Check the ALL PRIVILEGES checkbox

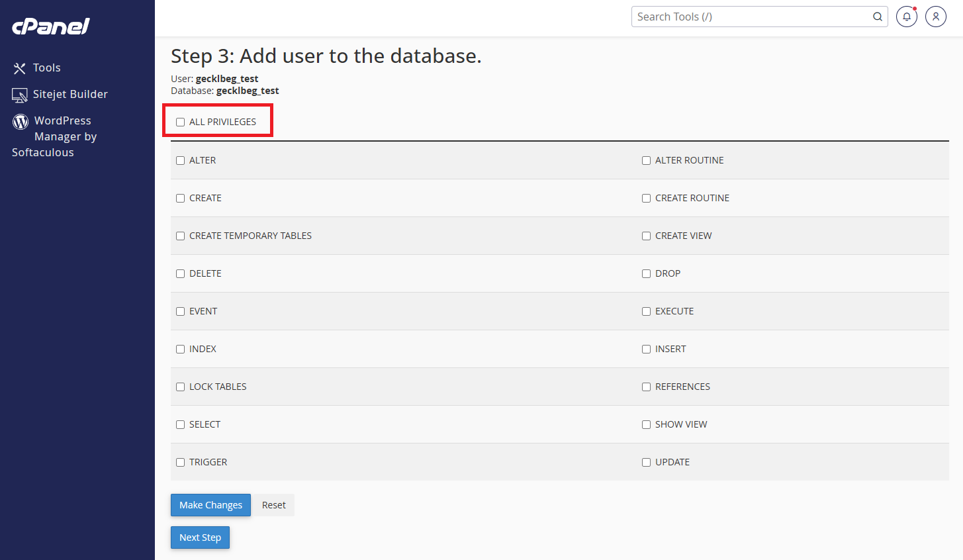[180, 122]
